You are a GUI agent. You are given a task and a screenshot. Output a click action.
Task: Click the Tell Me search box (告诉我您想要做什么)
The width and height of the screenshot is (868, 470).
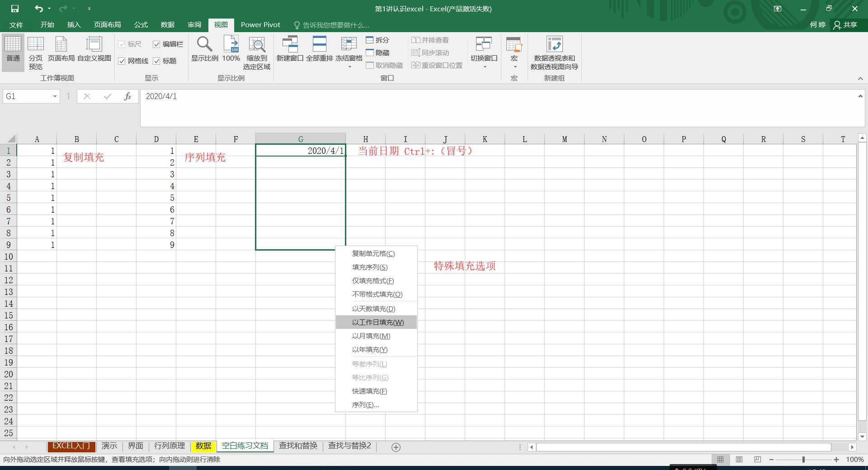[331, 25]
